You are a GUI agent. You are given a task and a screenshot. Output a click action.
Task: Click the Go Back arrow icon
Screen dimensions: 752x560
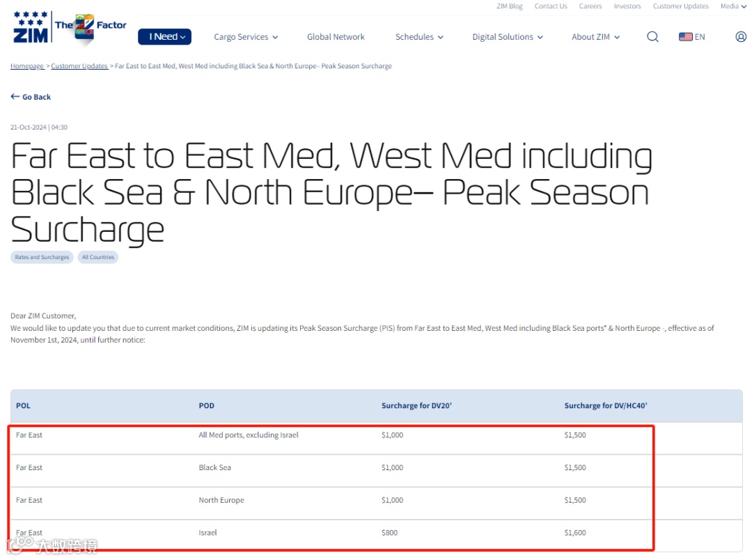tap(15, 97)
